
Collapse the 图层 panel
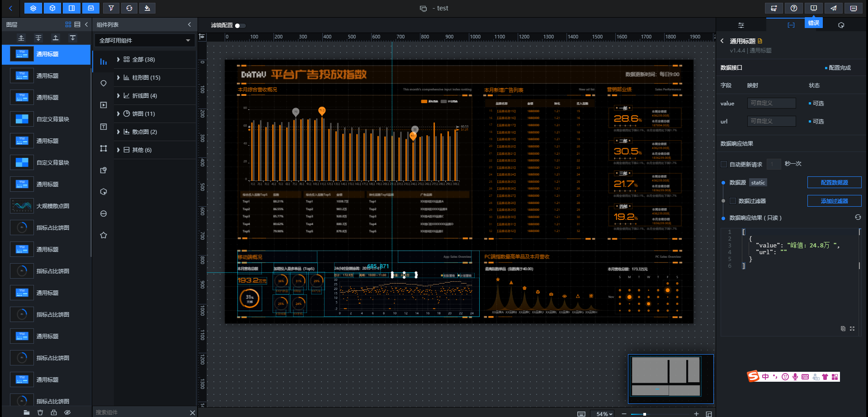(x=86, y=24)
